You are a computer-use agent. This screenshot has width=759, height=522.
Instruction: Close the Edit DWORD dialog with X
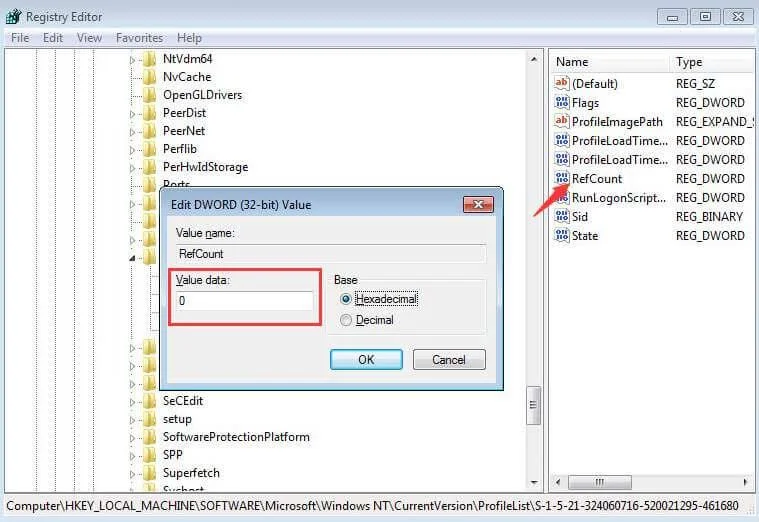478,204
